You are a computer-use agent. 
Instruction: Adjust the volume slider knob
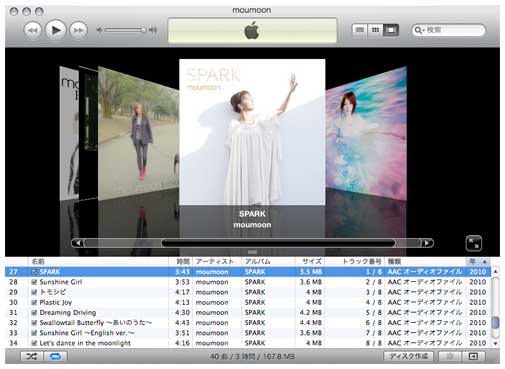[x=143, y=30]
